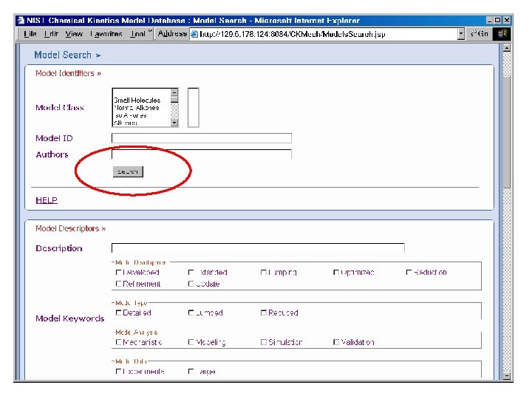532x399 pixels.
Task: Click the Internet Explorer title bar icon
Action: [x=21, y=21]
